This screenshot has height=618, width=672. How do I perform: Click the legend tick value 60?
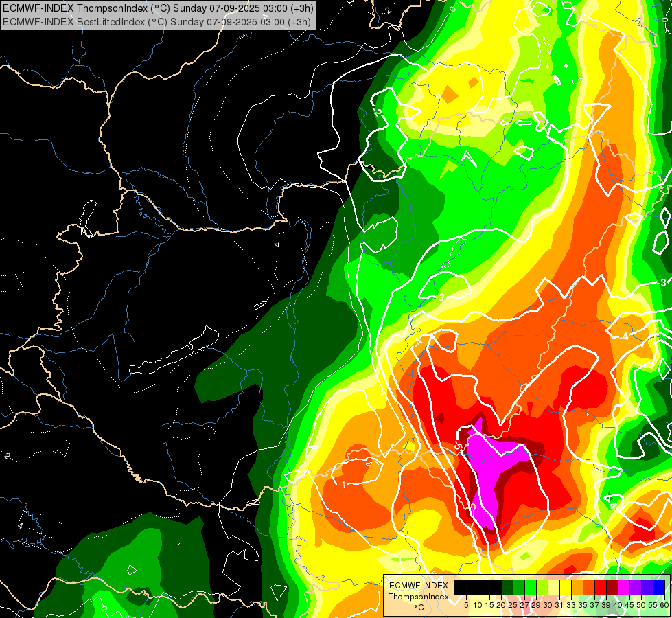point(664,605)
